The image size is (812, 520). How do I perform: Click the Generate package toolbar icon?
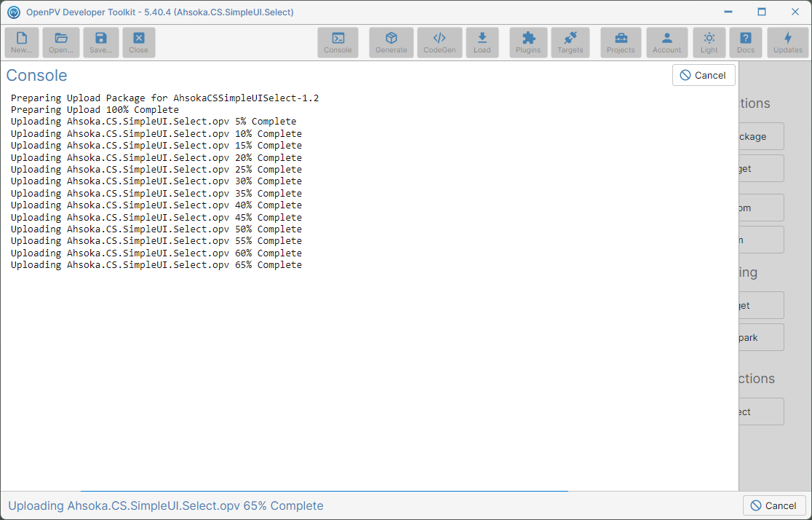[391, 42]
